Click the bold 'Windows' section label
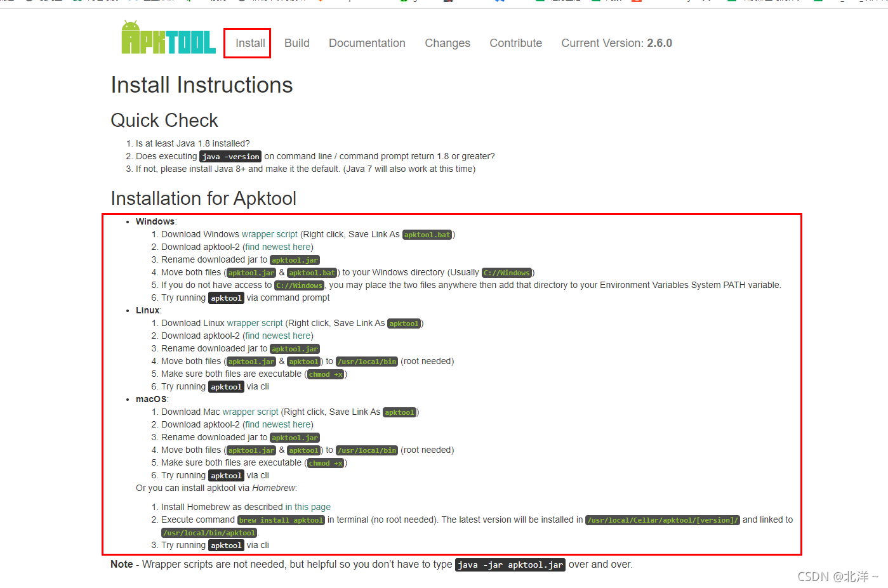The width and height of the screenshot is (888, 588). coord(155,221)
